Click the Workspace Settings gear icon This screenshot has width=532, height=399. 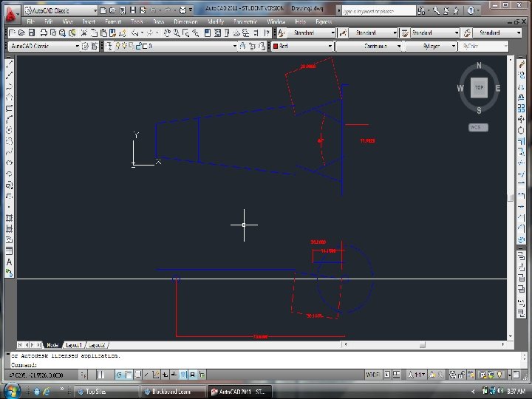click(85, 46)
